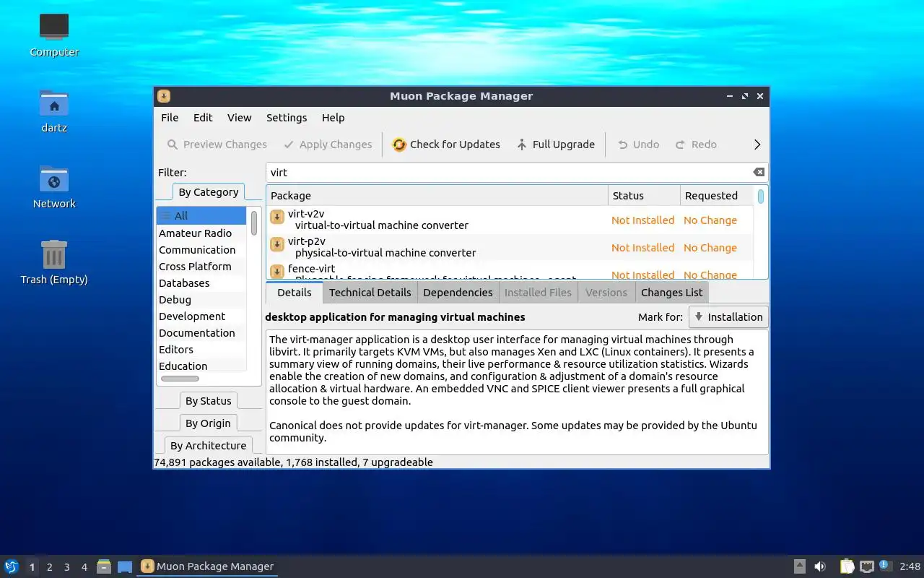Screen dimensions: 924x578
Task: Expand the By Status filter section
Action: [x=209, y=401]
